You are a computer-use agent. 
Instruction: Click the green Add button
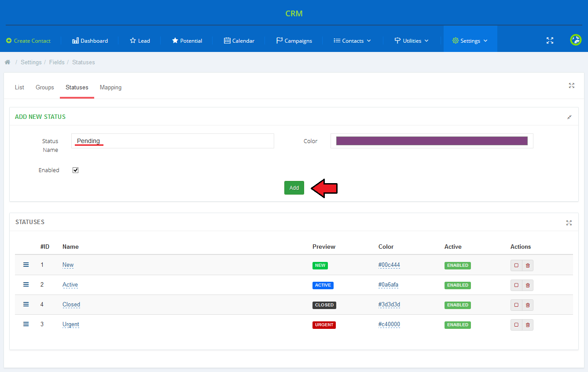click(294, 188)
